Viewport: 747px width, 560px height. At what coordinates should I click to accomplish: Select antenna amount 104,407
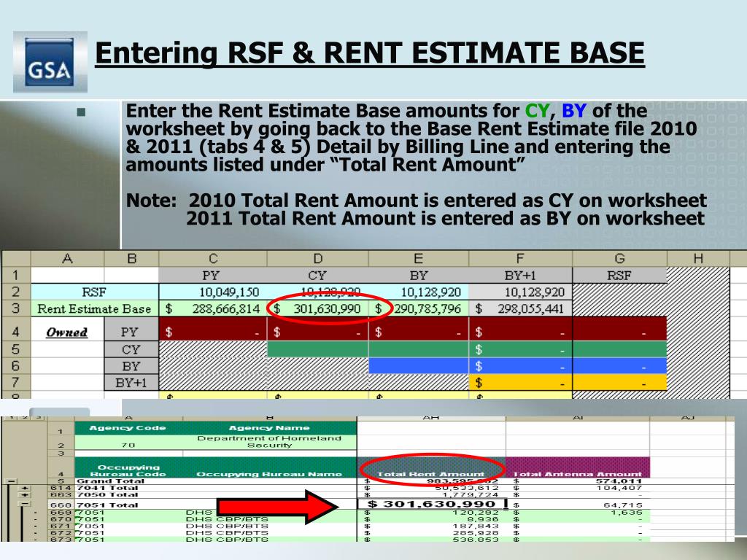(619, 488)
